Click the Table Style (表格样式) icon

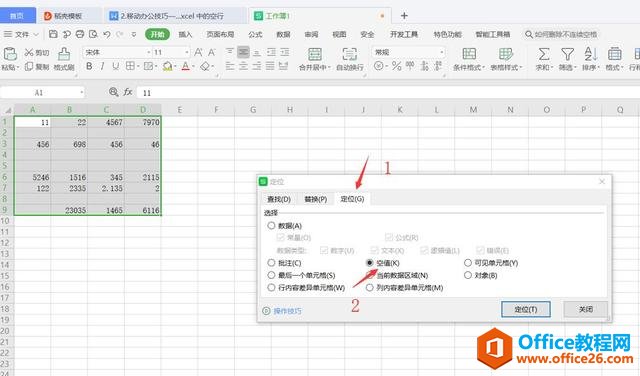coord(506,53)
